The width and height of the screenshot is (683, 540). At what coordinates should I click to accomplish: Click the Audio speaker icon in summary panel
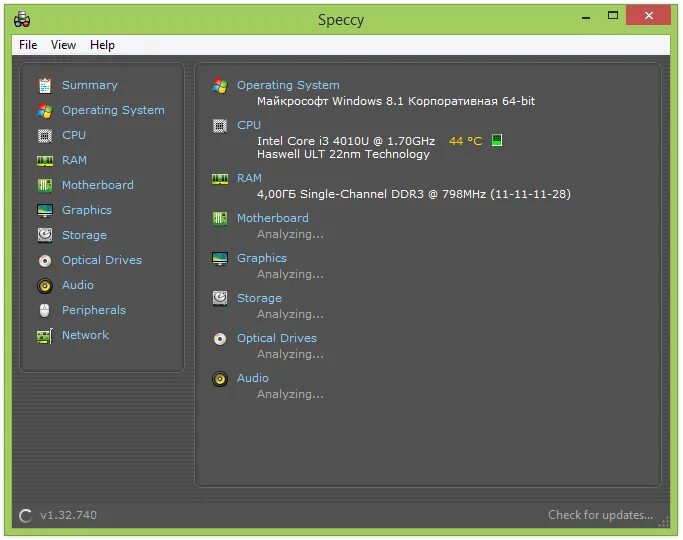[220, 379]
